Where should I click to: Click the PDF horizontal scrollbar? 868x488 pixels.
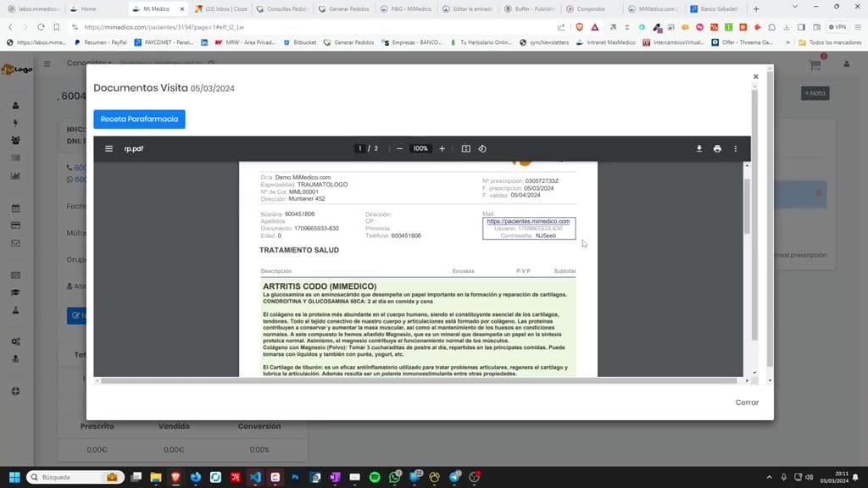419,380
